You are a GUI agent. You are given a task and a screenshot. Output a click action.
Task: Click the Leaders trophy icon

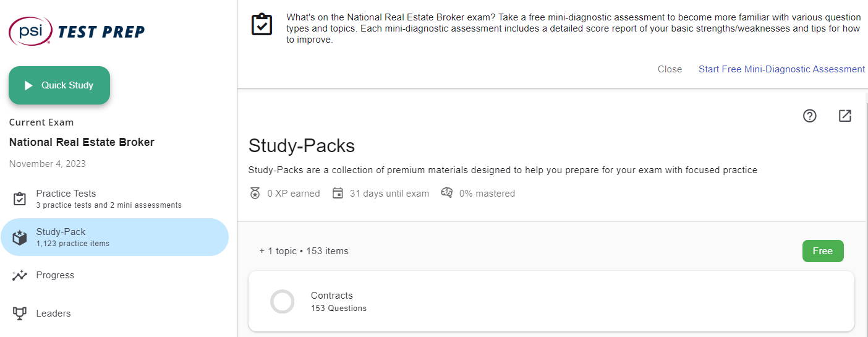pyautogui.click(x=20, y=314)
